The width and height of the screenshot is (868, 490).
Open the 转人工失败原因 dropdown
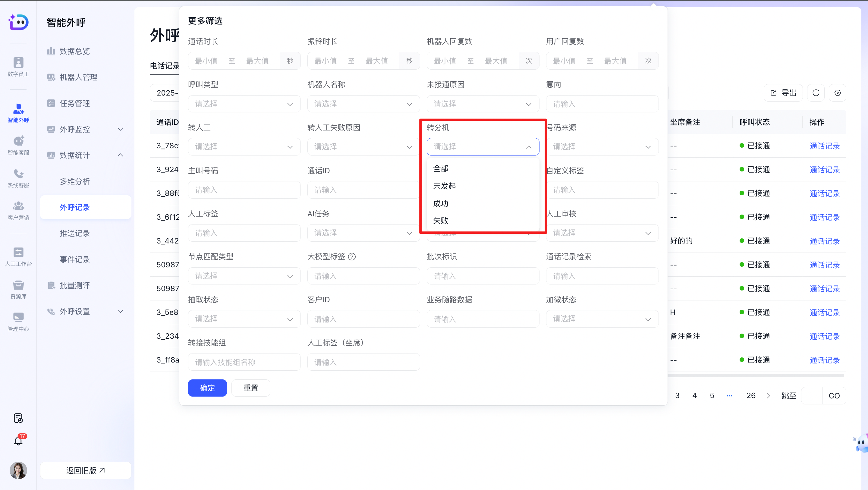pos(363,146)
